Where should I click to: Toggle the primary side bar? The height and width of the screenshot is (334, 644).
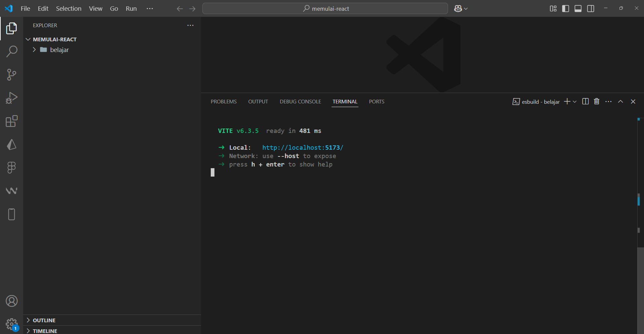565,9
